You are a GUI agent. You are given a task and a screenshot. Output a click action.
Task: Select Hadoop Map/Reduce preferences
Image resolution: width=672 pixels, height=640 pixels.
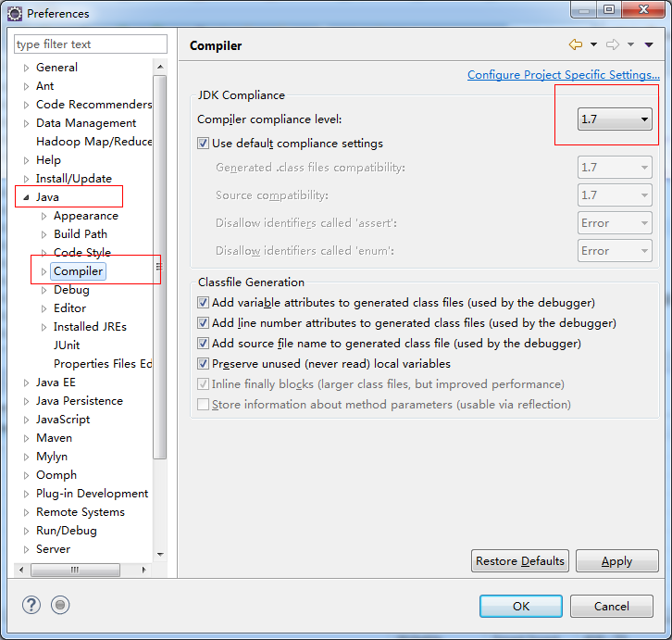pos(93,142)
